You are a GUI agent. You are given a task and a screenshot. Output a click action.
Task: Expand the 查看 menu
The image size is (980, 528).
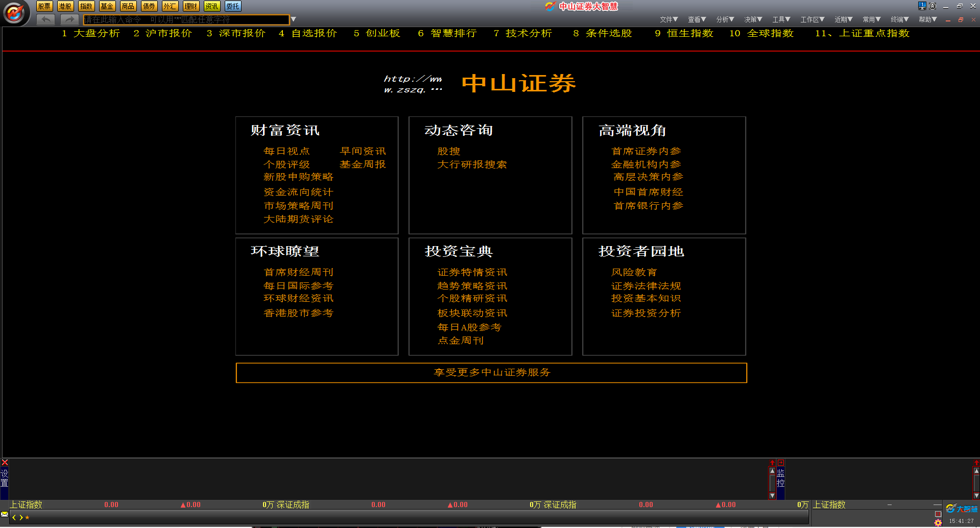pyautogui.click(x=697, y=19)
